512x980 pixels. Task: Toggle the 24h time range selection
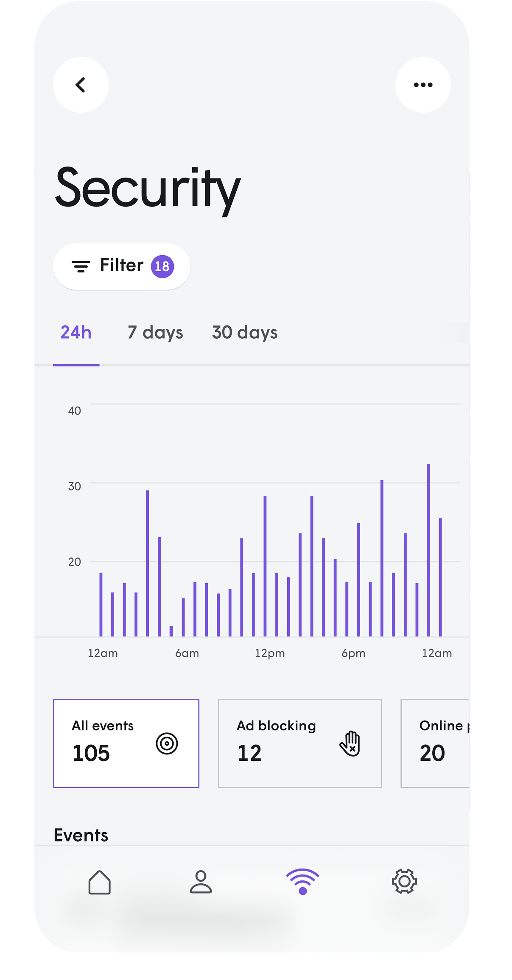tap(76, 333)
